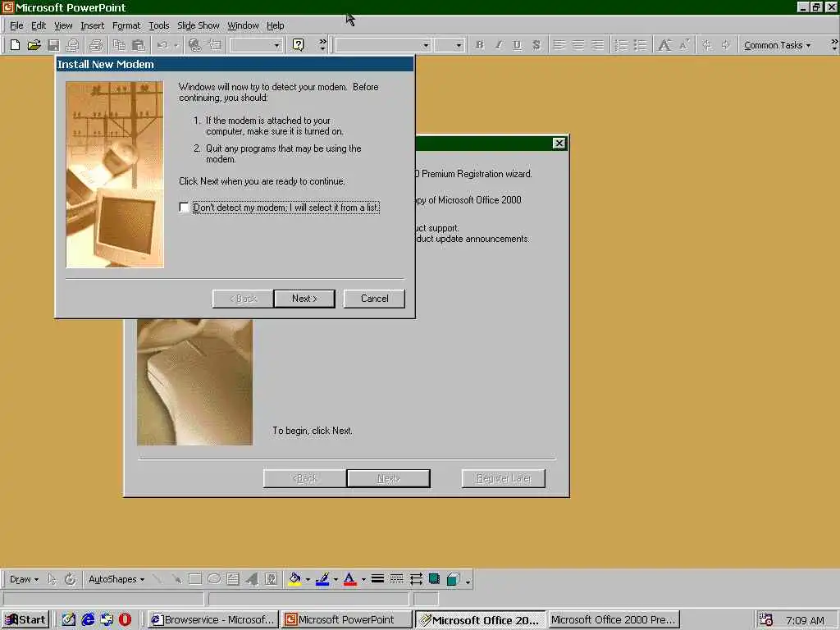Click the Insert Hyperlink globe icon
Image resolution: width=840 pixels, height=630 pixels.
(195, 45)
